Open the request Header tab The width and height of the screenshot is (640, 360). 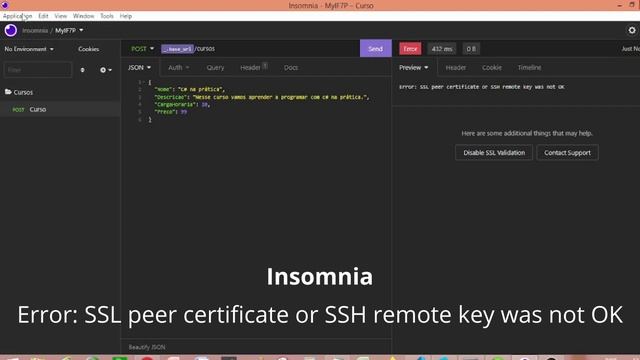coord(253,67)
